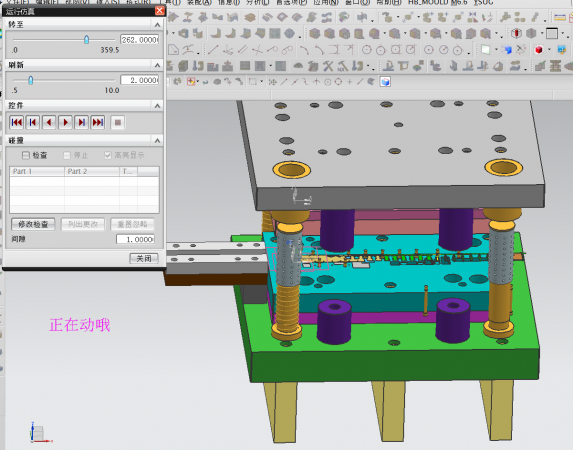
Task: Click the 关闭 button
Action: [x=144, y=258]
